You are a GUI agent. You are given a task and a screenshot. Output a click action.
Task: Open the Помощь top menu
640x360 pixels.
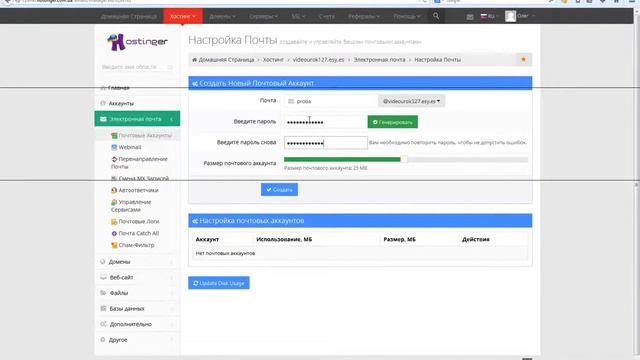[x=407, y=16]
